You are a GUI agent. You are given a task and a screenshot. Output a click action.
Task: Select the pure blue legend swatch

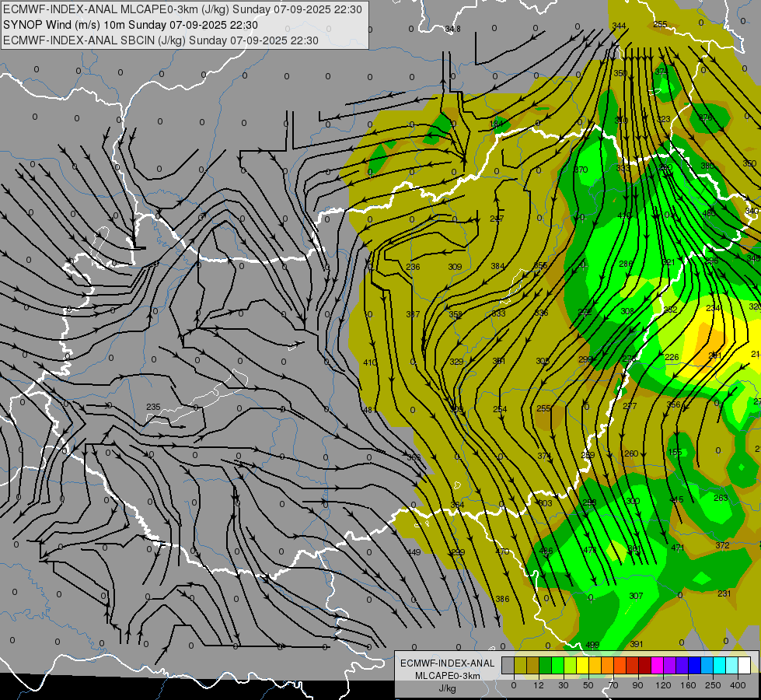tap(694, 665)
